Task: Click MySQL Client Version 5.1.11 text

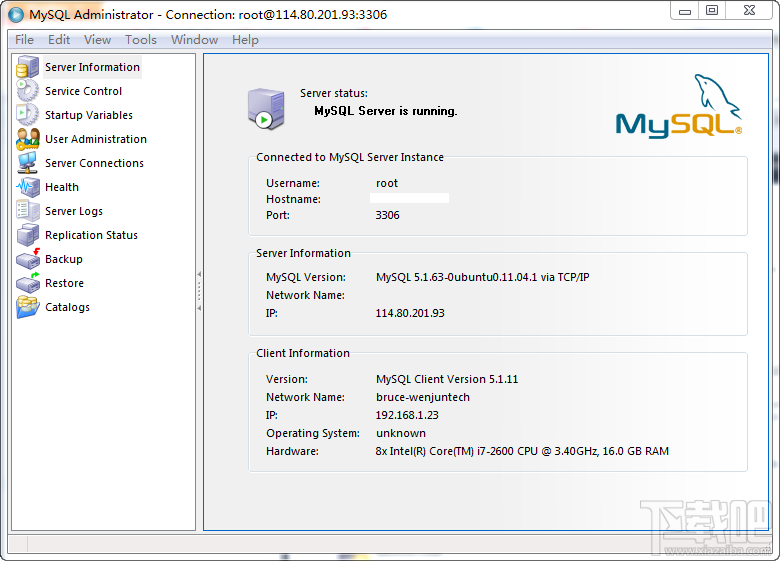Action: [447, 379]
